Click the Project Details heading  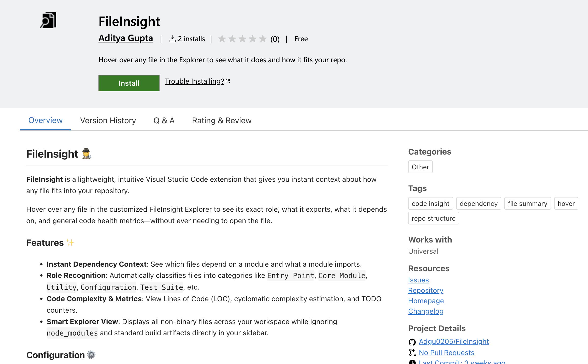[437, 328]
